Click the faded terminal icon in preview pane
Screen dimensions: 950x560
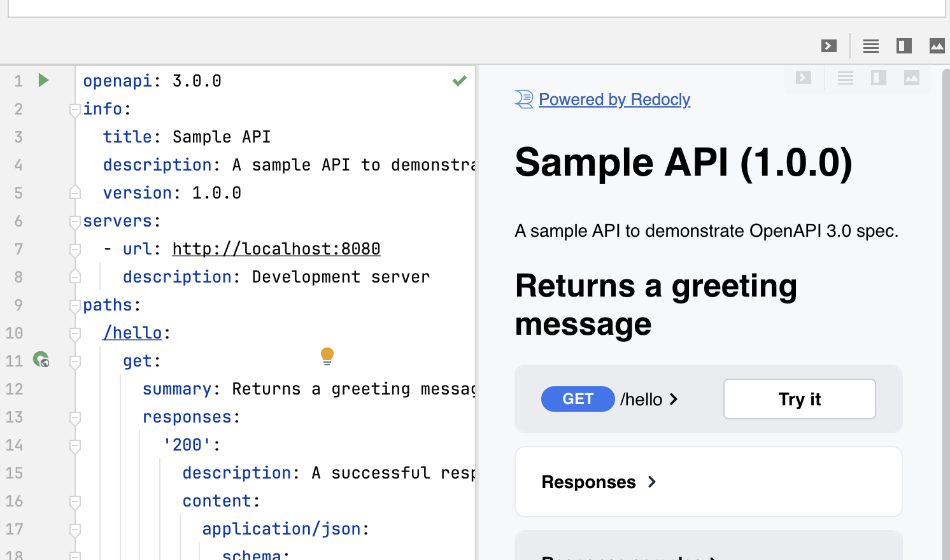click(x=804, y=78)
